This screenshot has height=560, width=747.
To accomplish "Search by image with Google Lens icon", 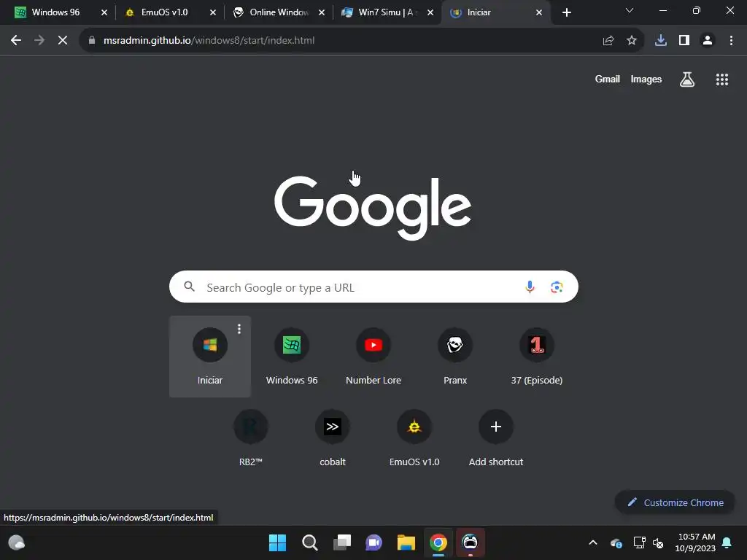I will [557, 287].
